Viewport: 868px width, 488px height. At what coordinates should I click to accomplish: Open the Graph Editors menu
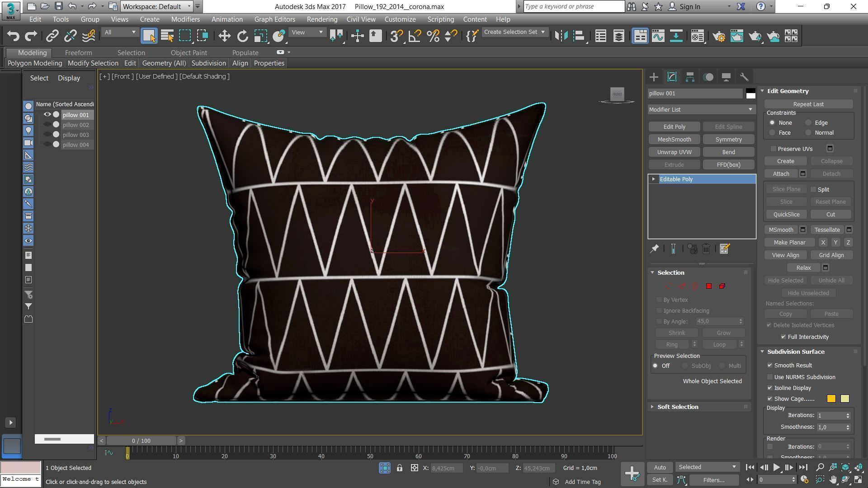pyautogui.click(x=274, y=19)
